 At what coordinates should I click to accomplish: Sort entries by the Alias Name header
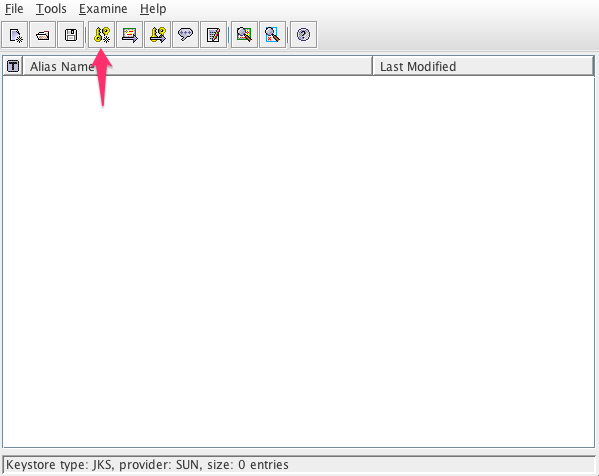198,66
